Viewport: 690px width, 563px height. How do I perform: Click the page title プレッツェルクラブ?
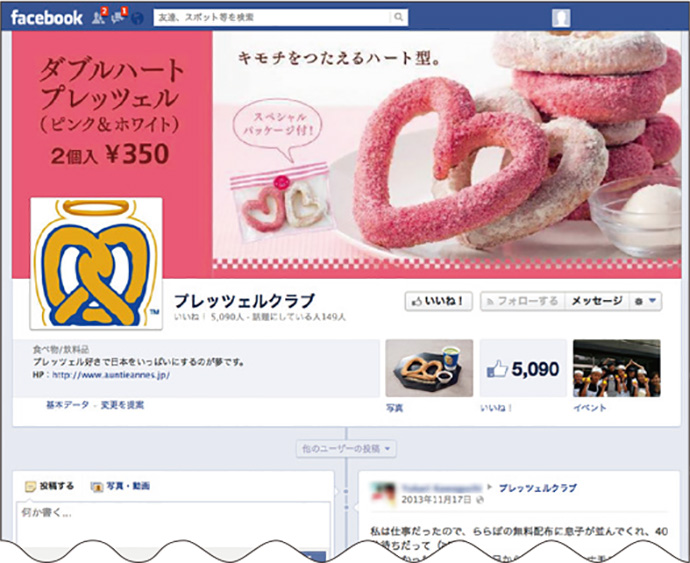[245, 301]
